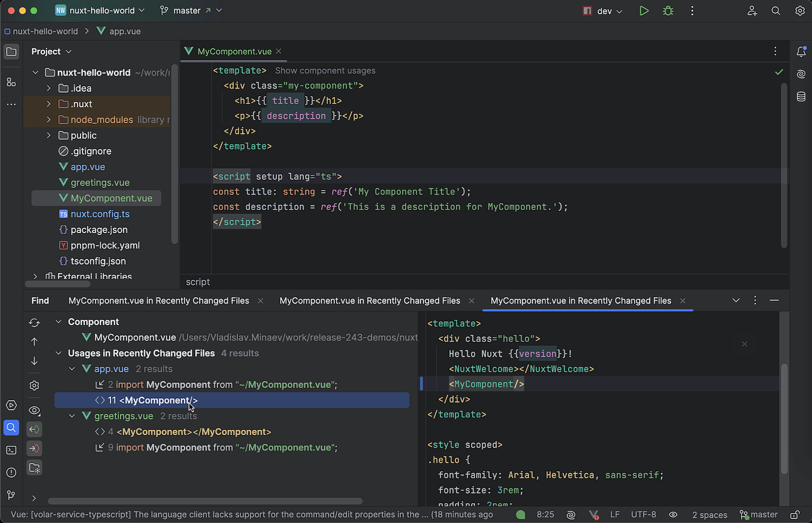
Task: Open Project view mode dropdown
Action: 51,52
